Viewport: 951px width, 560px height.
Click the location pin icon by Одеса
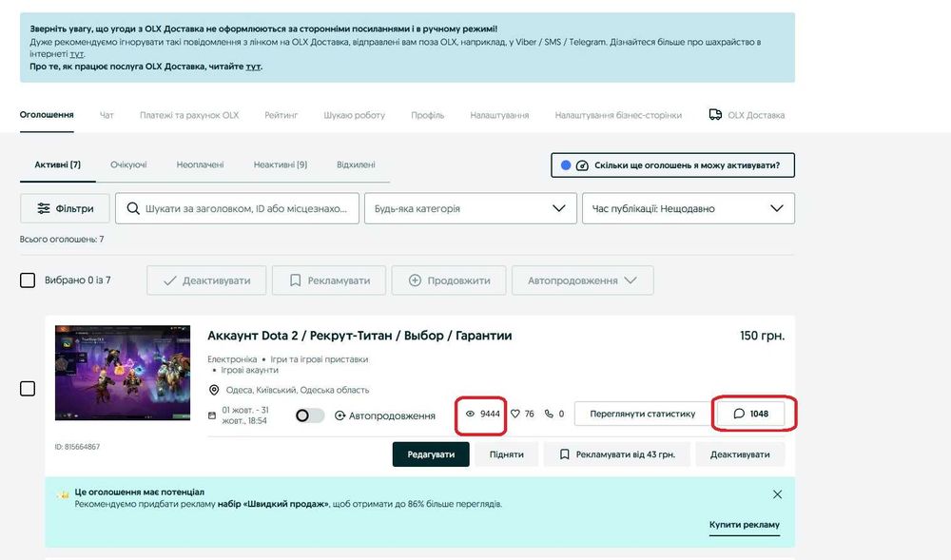point(214,390)
